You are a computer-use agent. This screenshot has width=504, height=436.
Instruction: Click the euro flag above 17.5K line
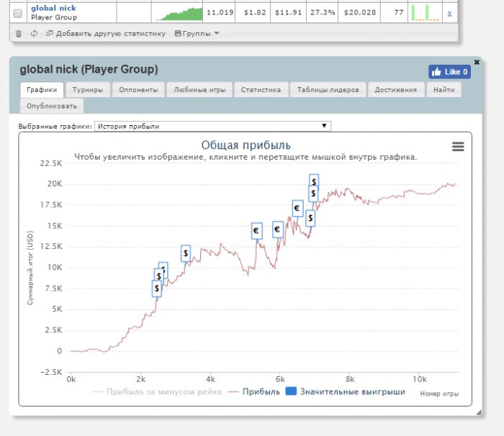point(297,208)
